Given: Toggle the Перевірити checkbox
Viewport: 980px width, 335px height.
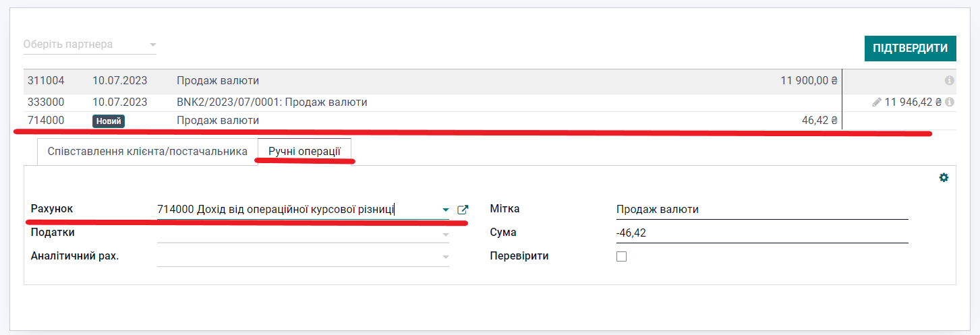Looking at the screenshot, I should click(621, 256).
